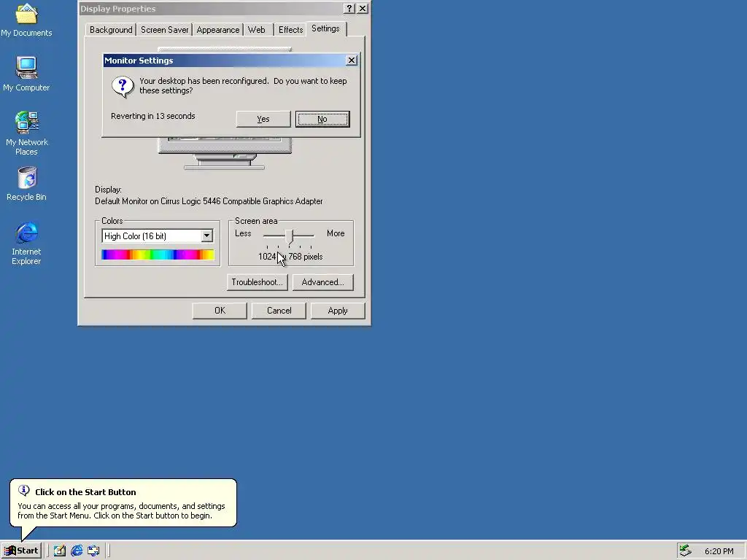Viewport: 747px width, 560px height.
Task: Click the monitor preview image base
Action: pyautogui.click(x=225, y=162)
